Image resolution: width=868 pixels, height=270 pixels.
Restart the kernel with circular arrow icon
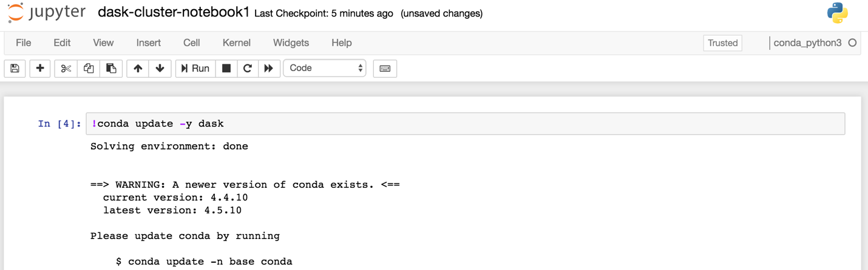click(x=248, y=69)
